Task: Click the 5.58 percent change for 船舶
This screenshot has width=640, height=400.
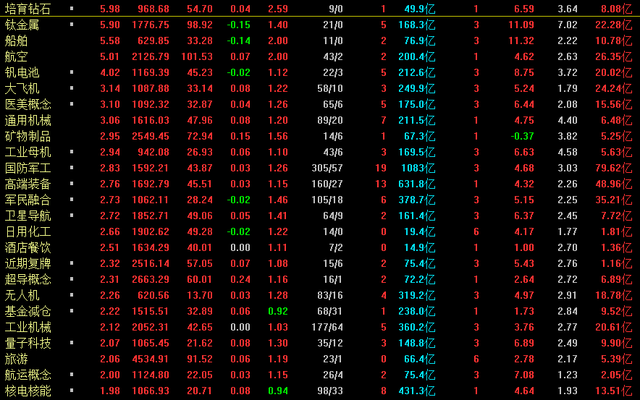Action: pyautogui.click(x=110, y=41)
